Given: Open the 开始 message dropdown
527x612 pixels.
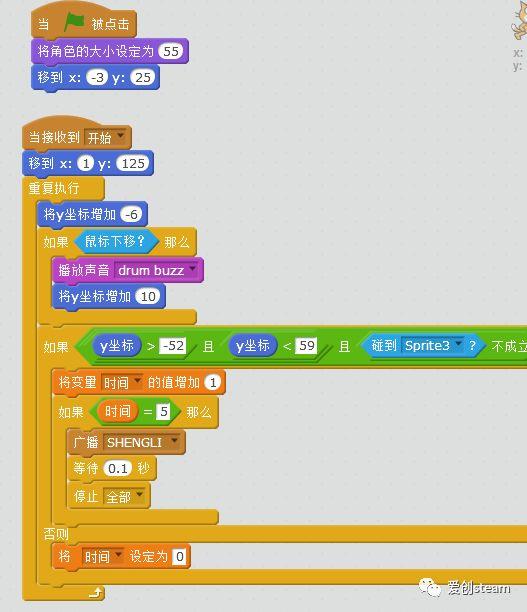Looking at the screenshot, I should (x=120, y=136).
